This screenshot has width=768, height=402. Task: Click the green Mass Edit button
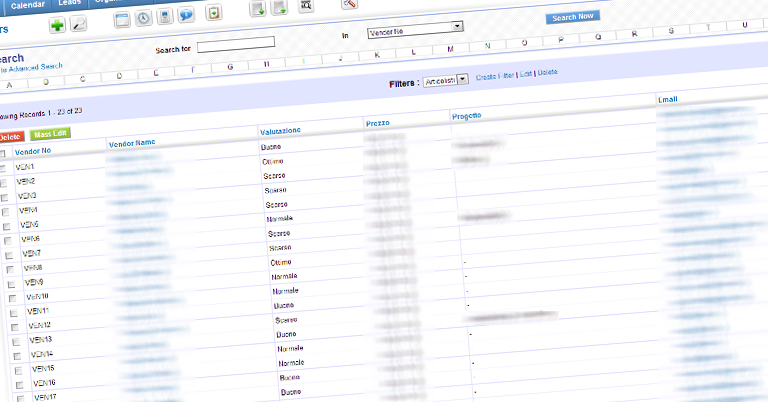pyautogui.click(x=50, y=134)
